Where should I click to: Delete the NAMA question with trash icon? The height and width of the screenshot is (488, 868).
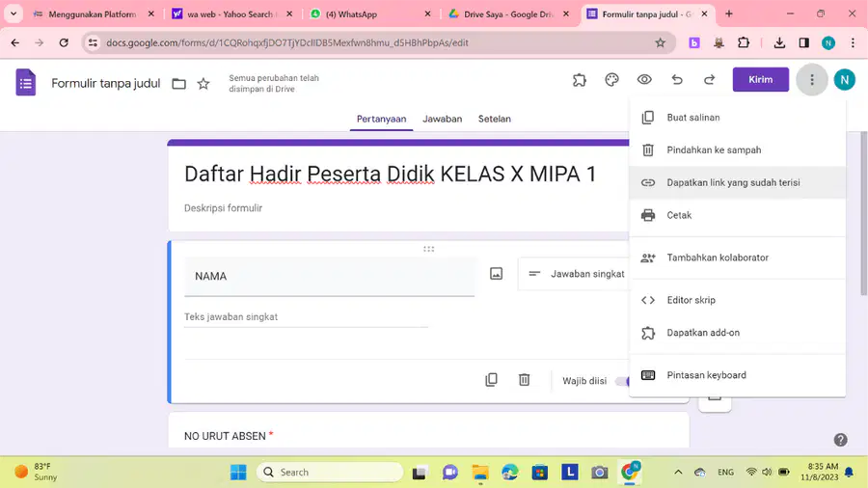524,380
